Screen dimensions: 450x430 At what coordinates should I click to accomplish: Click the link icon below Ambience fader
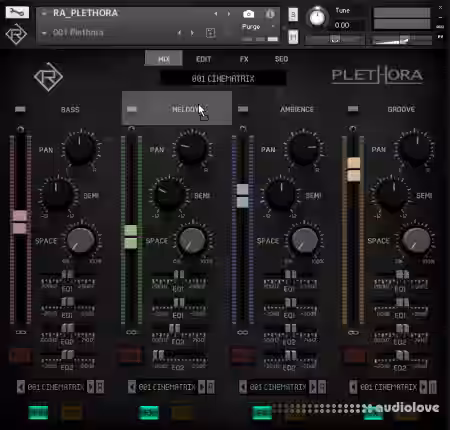pyautogui.click(x=242, y=332)
